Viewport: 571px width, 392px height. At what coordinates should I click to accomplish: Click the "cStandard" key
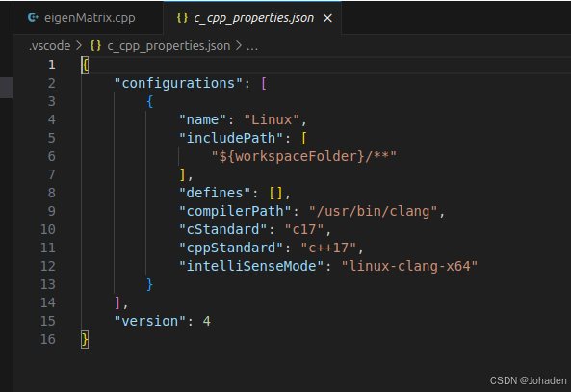tap(222, 229)
